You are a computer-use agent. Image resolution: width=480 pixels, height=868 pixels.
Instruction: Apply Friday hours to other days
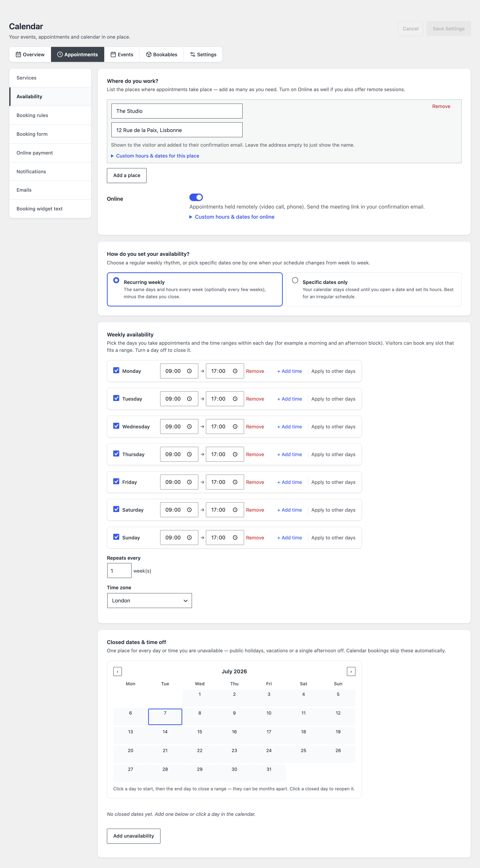[x=333, y=482]
